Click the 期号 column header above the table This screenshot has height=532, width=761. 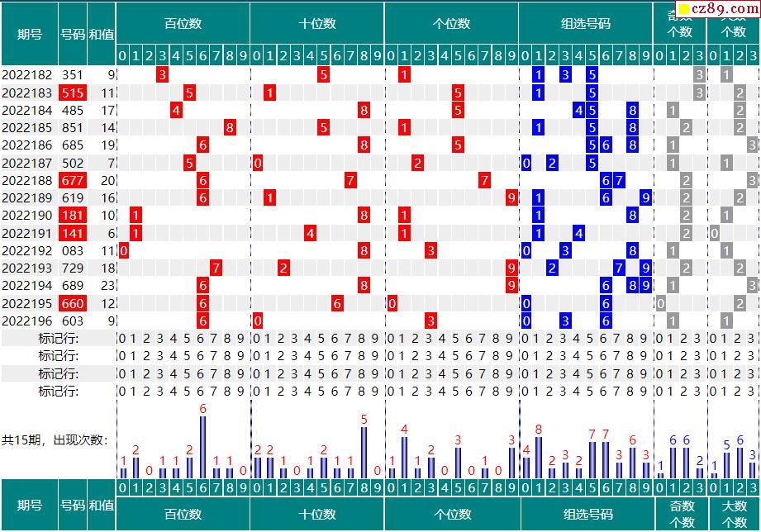pos(30,34)
